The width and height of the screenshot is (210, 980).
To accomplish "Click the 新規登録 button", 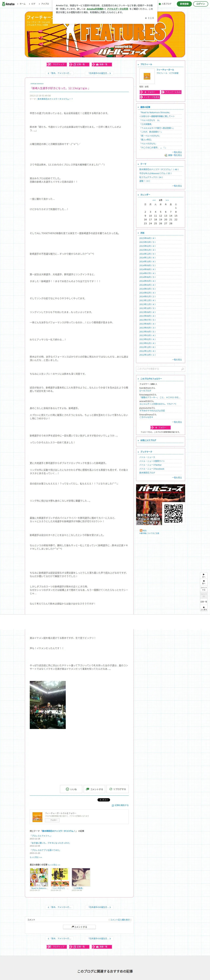I will point(184,4).
